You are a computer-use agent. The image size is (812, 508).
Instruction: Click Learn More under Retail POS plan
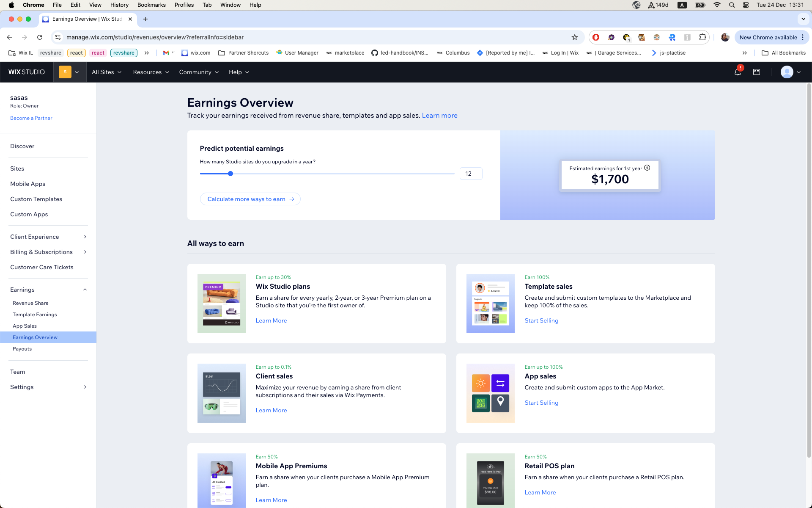(540, 492)
